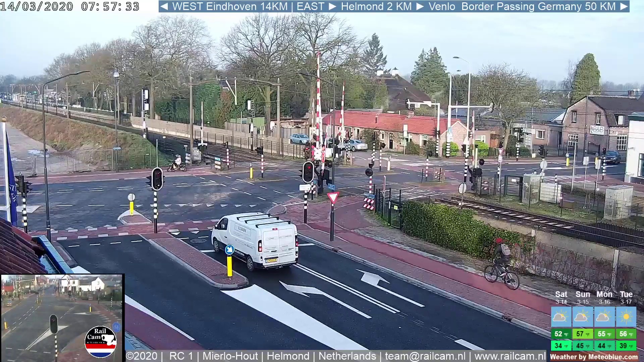Click the Tuesday sunny weather icon
The image size is (644, 362).
[626, 317]
